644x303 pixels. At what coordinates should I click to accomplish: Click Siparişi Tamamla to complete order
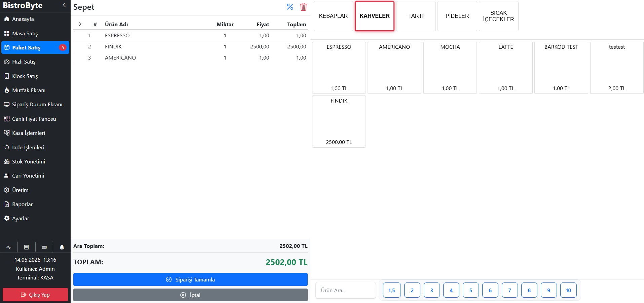click(x=190, y=279)
